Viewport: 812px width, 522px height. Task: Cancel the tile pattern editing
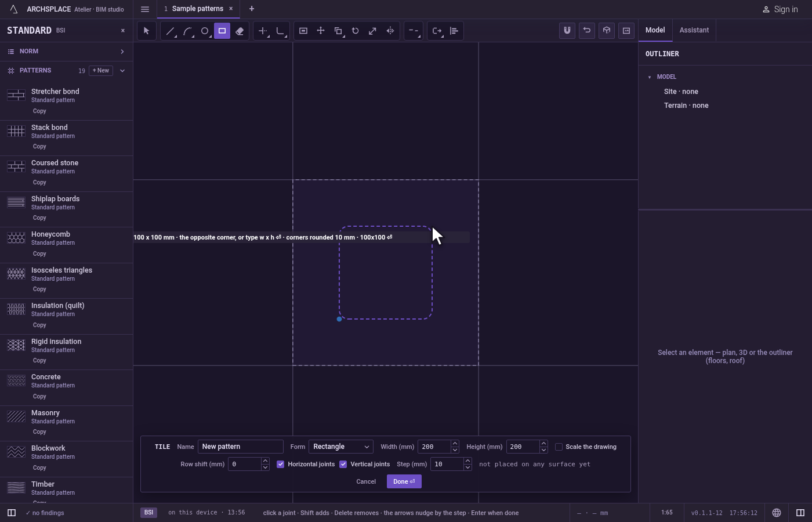(366, 481)
